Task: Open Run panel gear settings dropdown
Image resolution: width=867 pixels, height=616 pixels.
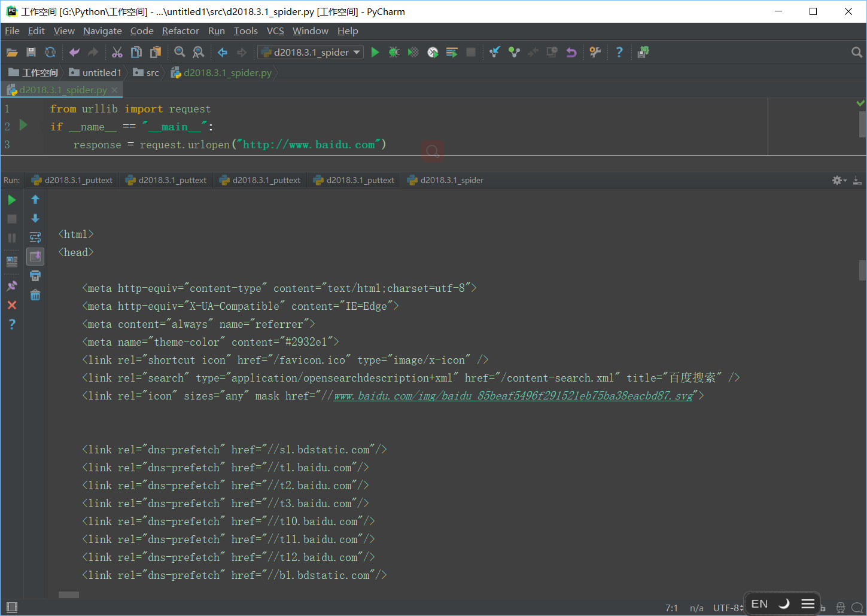Action: pyautogui.click(x=839, y=180)
